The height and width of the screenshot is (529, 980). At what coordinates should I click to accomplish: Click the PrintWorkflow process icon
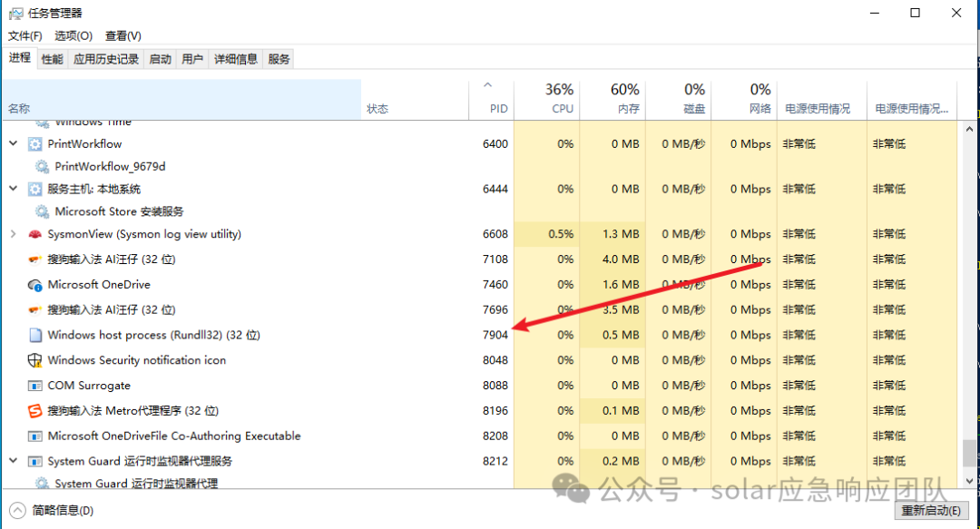35,143
